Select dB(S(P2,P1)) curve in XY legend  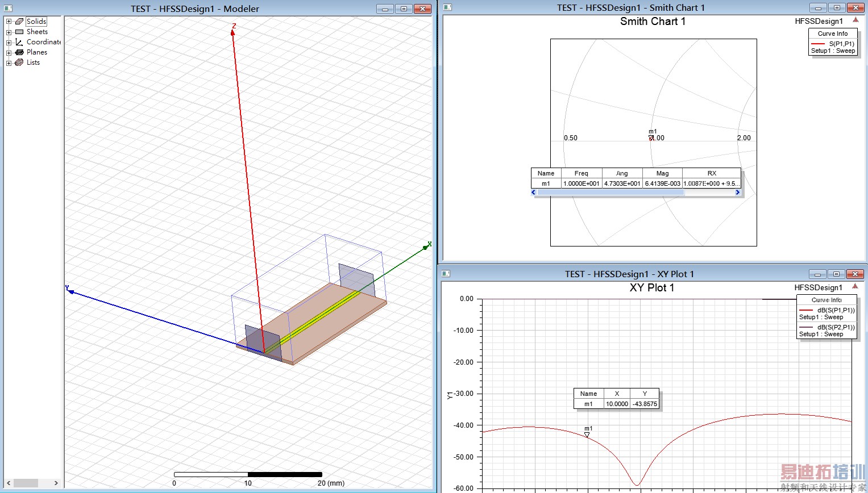click(x=835, y=327)
